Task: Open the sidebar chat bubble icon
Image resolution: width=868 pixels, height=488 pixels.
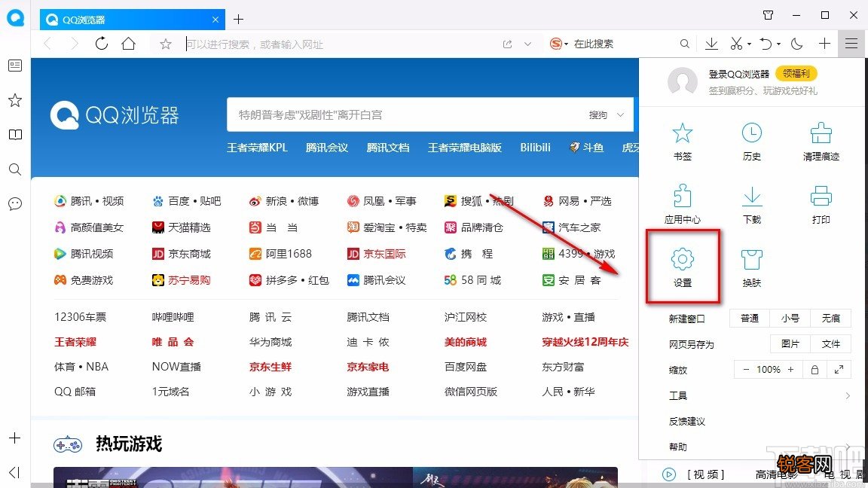Action: pyautogui.click(x=15, y=203)
